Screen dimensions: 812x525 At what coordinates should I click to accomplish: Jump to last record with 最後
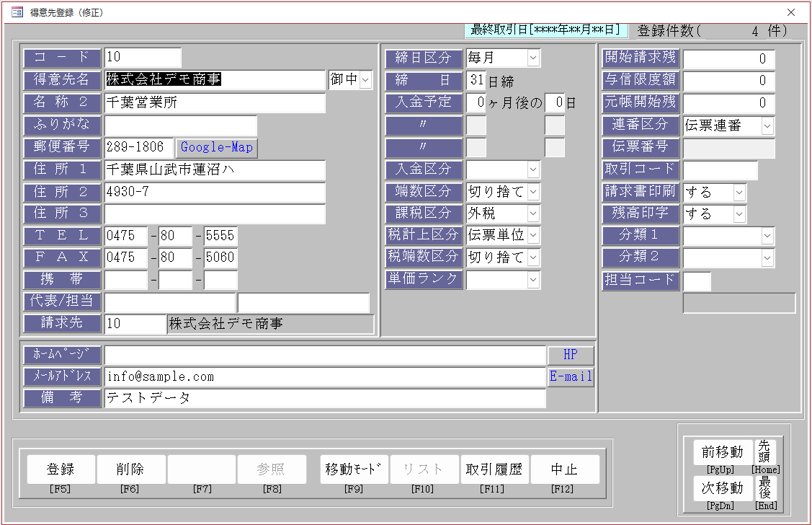pyautogui.click(x=765, y=488)
